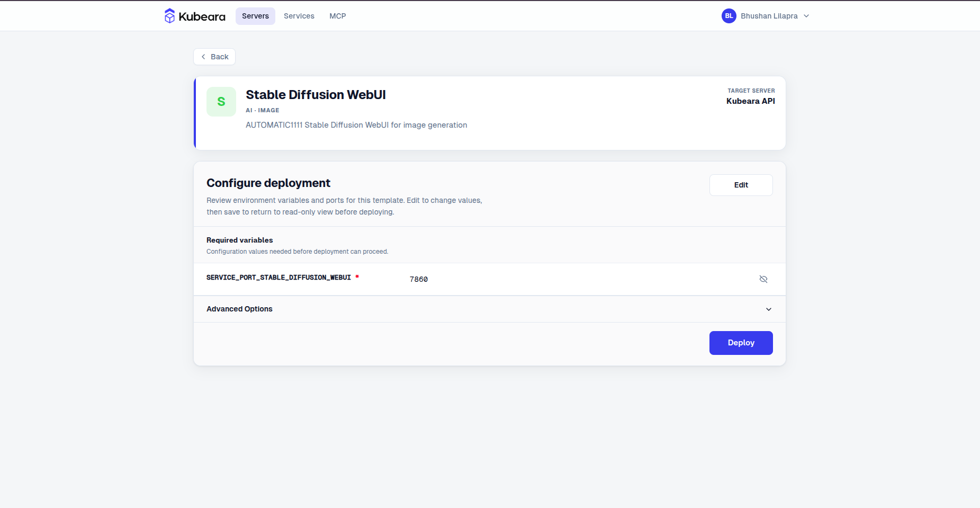Click the Configure deployment heading

click(268, 183)
